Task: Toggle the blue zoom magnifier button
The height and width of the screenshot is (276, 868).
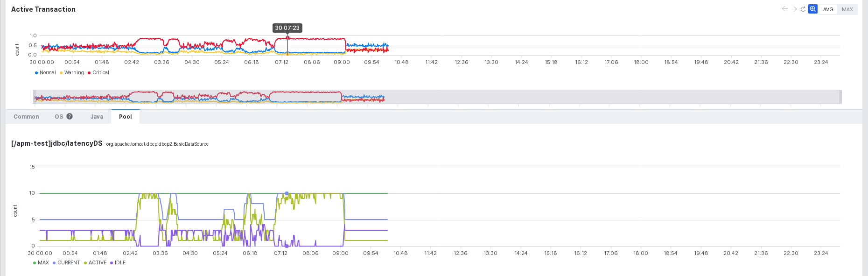Action: [x=813, y=9]
